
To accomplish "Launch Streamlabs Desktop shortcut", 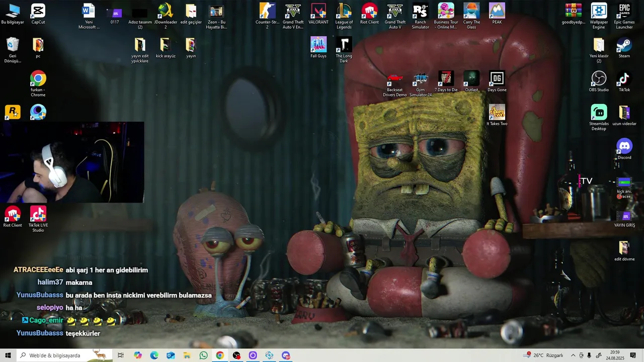I will pyautogui.click(x=599, y=118).
